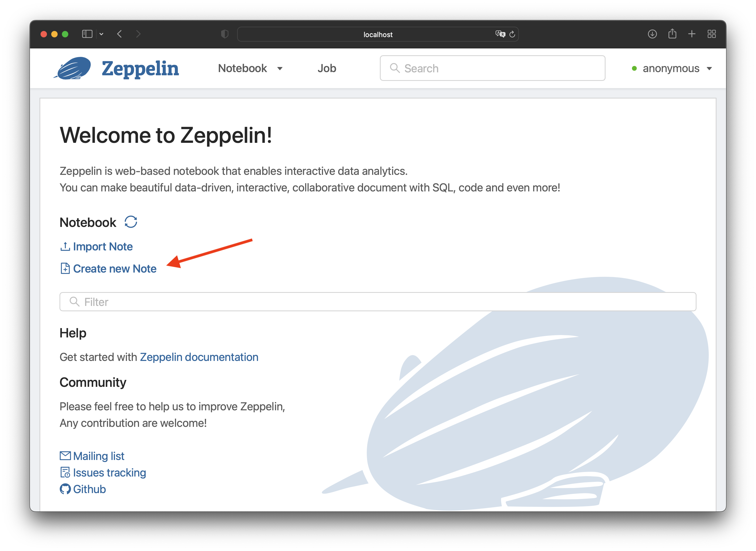Screen dimensions: 756x551
Task: Go forward with the browser forward arrow
Action: tap(138, 34)
